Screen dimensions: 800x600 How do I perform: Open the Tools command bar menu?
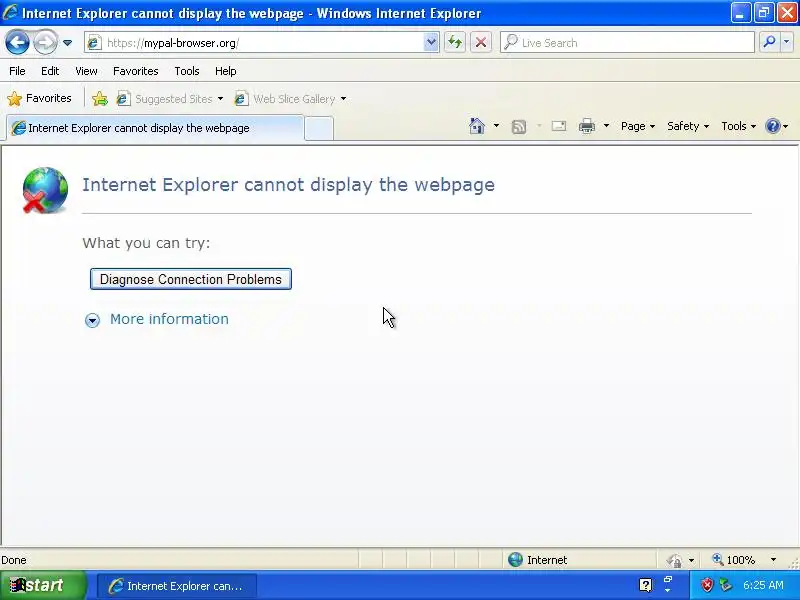point(738,126)
